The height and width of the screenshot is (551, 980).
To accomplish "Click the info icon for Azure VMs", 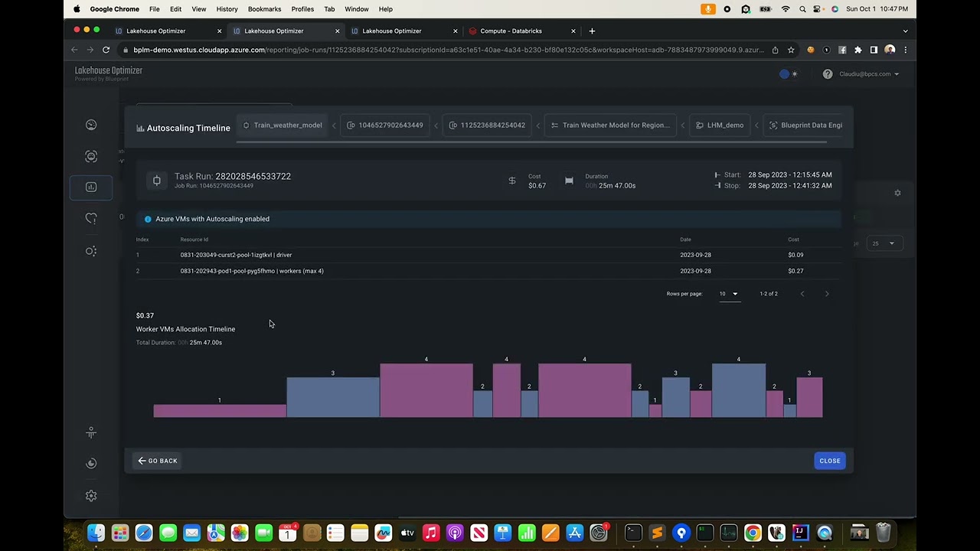I will click(x=148, y=219).
